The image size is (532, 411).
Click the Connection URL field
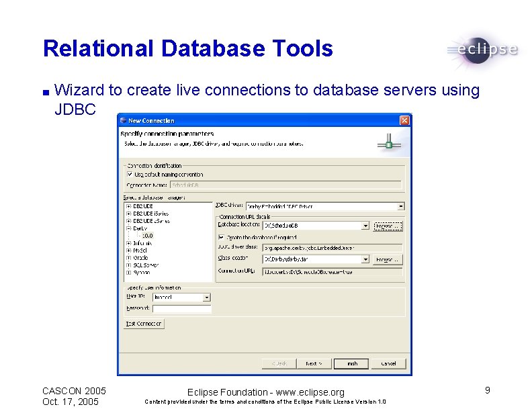point(332,272)
